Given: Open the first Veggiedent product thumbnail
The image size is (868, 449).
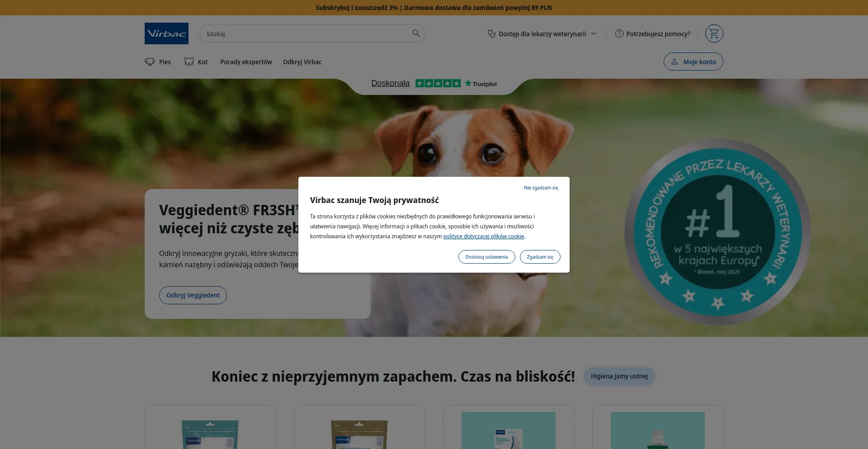Looking at the screenshot, I should [210, 434].
